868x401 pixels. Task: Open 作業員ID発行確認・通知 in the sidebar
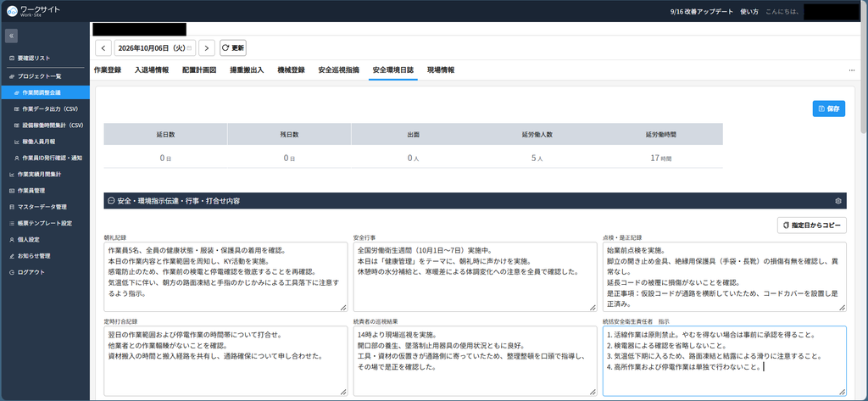pos(45,158)
